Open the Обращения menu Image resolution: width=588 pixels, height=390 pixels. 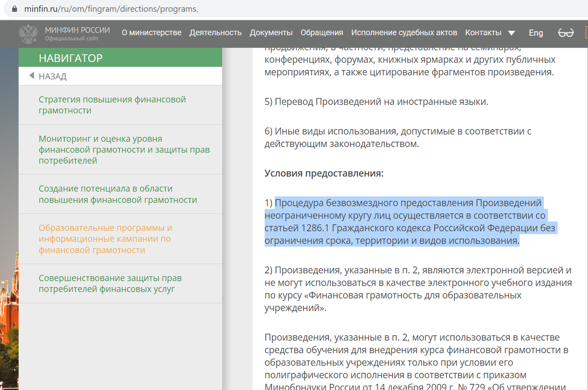coord(321,33)
